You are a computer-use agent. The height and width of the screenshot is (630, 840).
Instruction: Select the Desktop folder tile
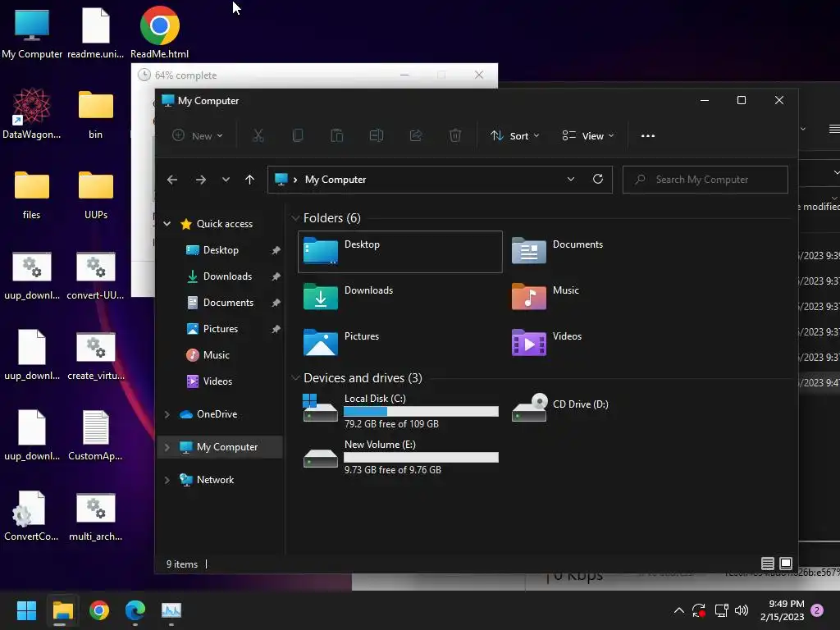[400, 252]
